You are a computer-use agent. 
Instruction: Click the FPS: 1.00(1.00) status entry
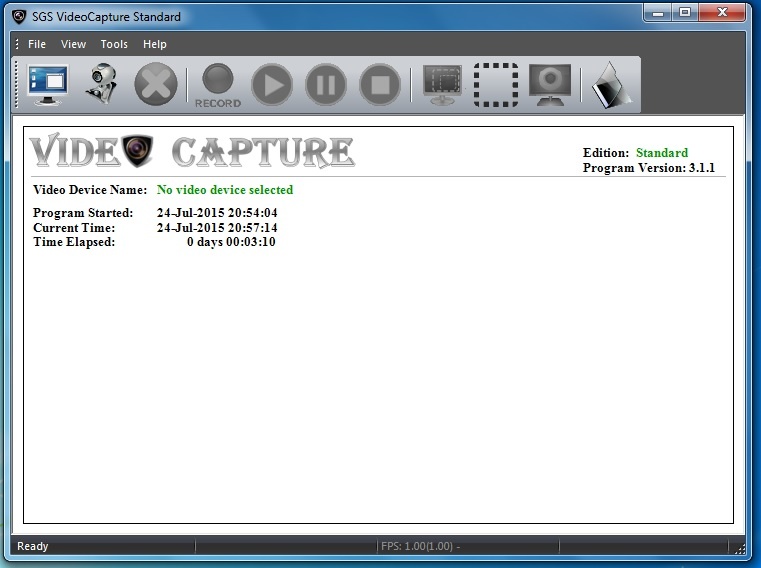tap(420, 546)
